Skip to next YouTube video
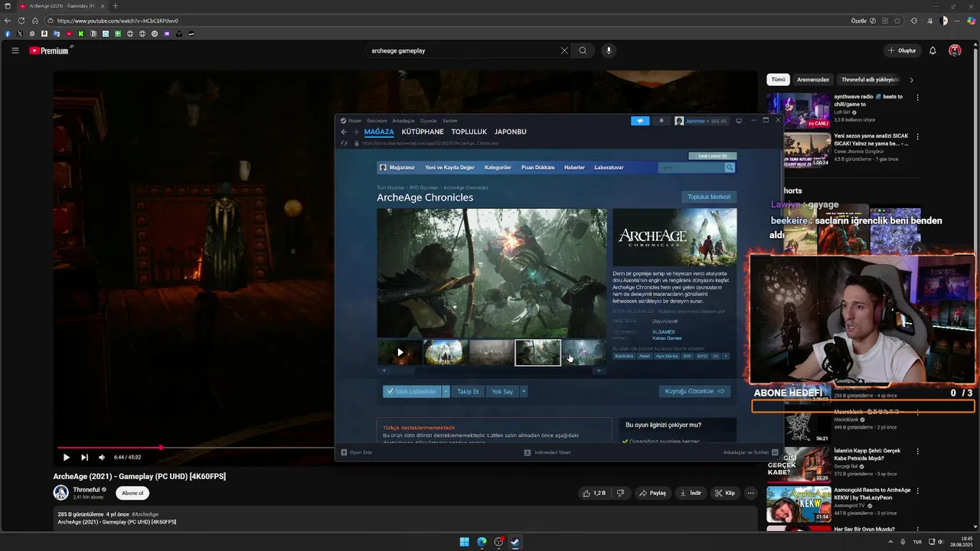Image resolution: width=980 pixels, height=551 pixels. [x=84, y=457]
